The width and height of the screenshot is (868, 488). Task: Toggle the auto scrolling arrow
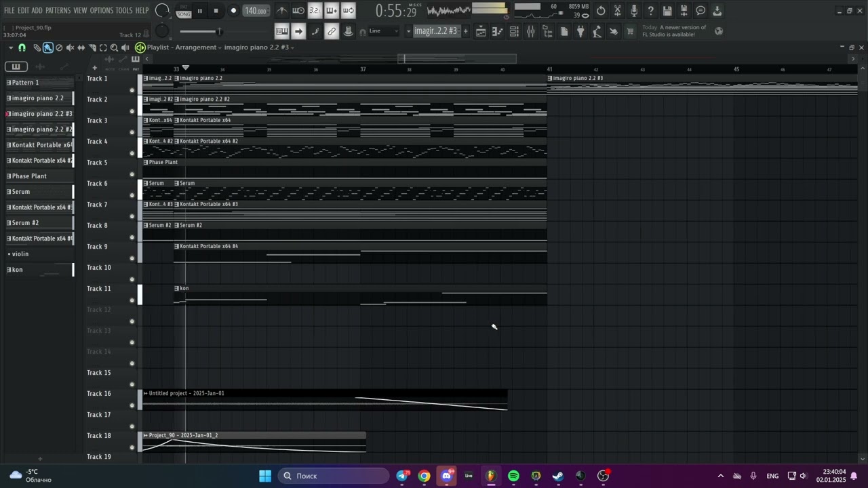[298, 31]
